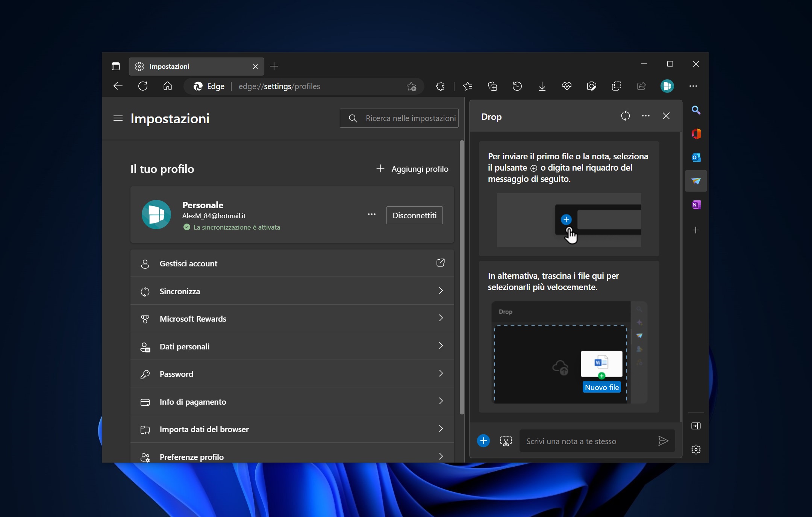Screen dimensions: 812x517
Task: Click the Disconnettiti button
Action: tap(415, 215)
